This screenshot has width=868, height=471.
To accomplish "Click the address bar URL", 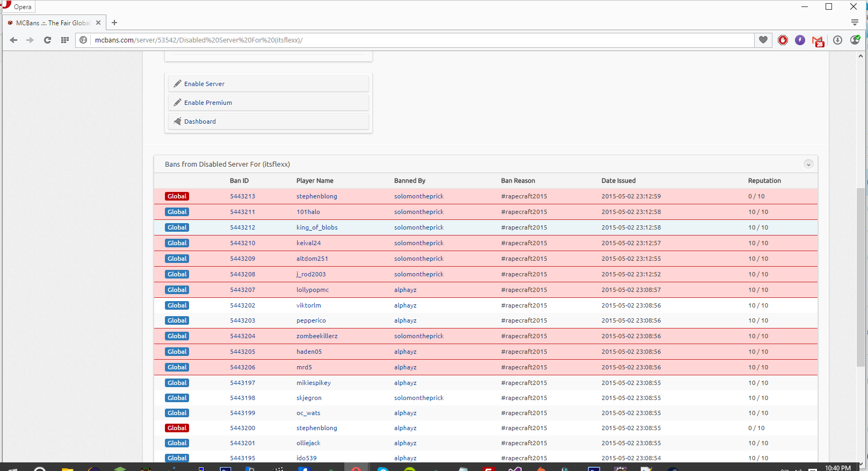I will point(199,40).
